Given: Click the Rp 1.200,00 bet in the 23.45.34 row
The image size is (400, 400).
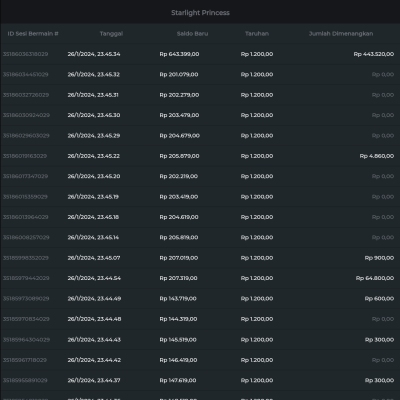Looking at the screenshot, I should click(x=257, y=54).
